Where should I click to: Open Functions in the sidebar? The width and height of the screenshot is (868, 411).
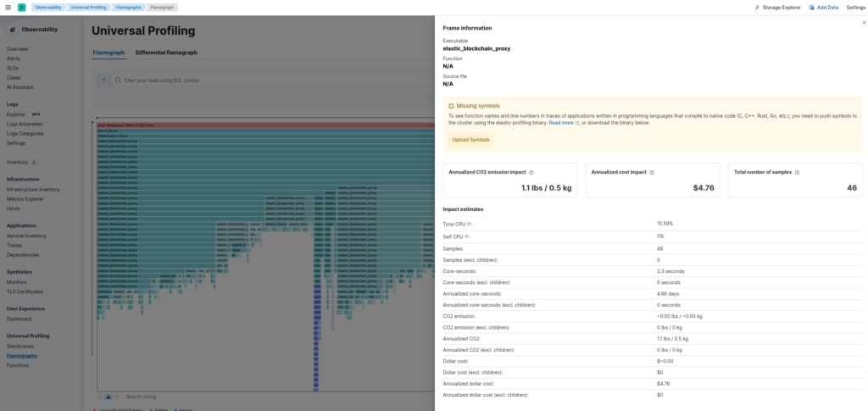point(18,365)
